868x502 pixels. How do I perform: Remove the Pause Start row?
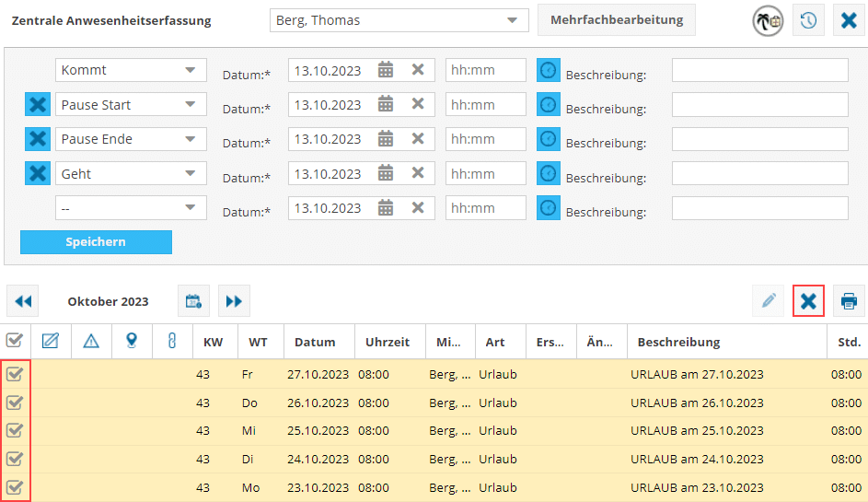coord(37,105)
